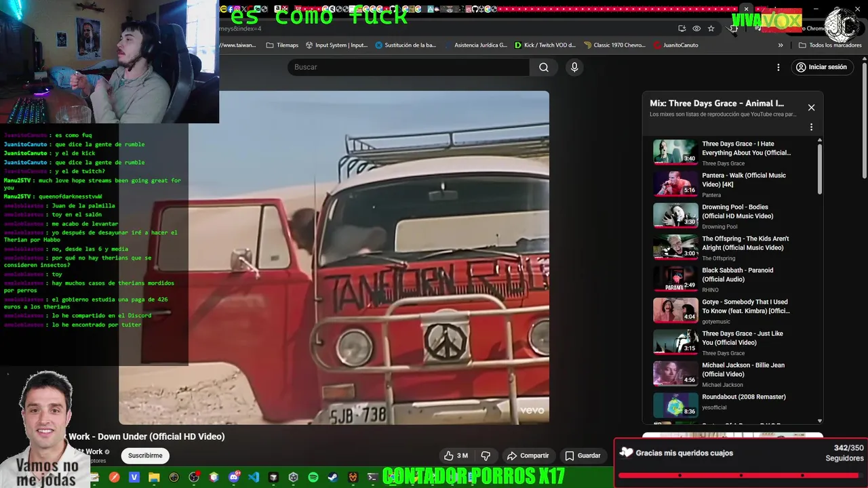The height and width of the screenshot is (488, 868).
Task: Click the Suscribirme button
Action: click(145, 455)
